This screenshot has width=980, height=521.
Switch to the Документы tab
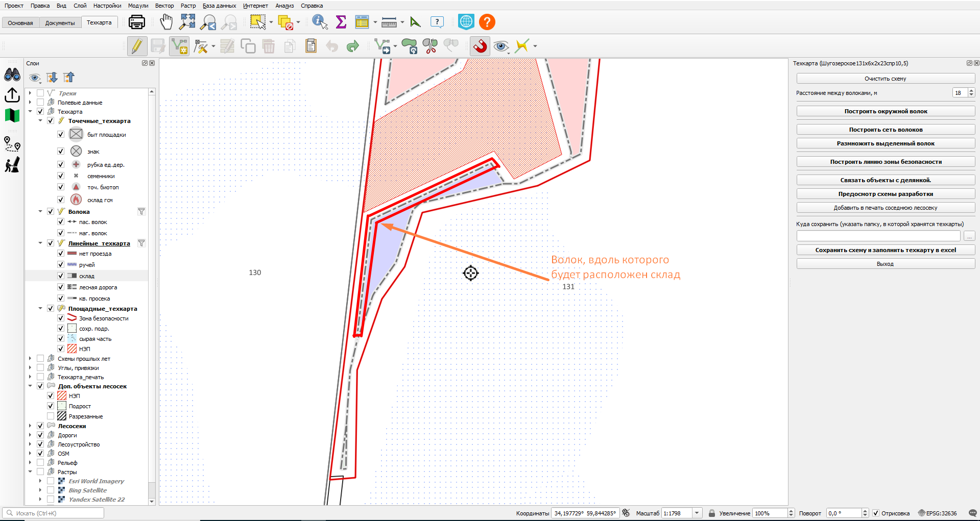[x=60, y=23]
